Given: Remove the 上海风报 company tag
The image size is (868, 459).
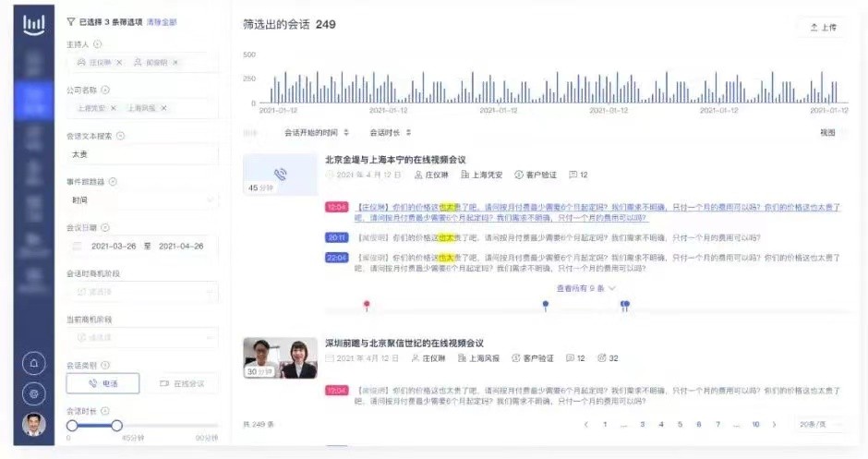Looking at the screenshot, I should (x=163, y=108).
